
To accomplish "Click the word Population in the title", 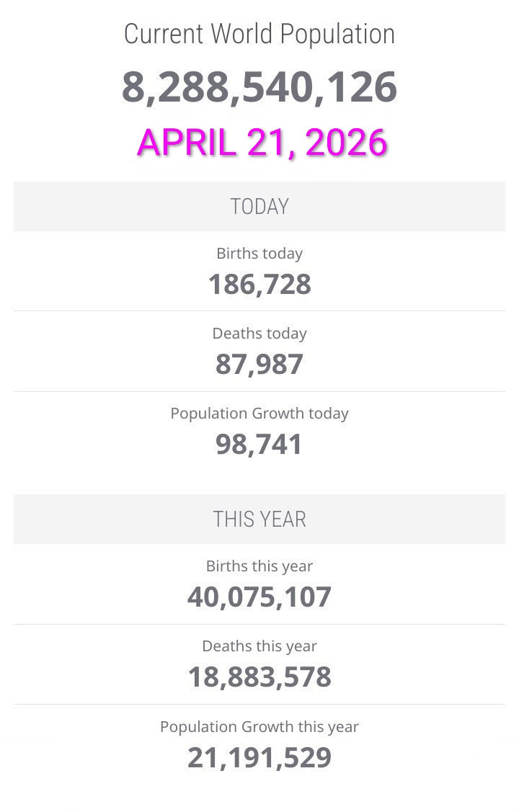I will tap(337, 34).
